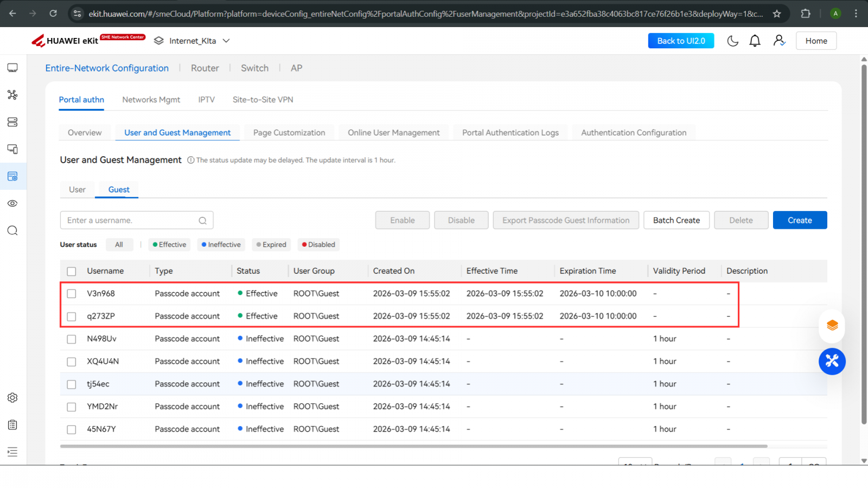
Task: Click the blue Create button
Action: click(800, 220)
